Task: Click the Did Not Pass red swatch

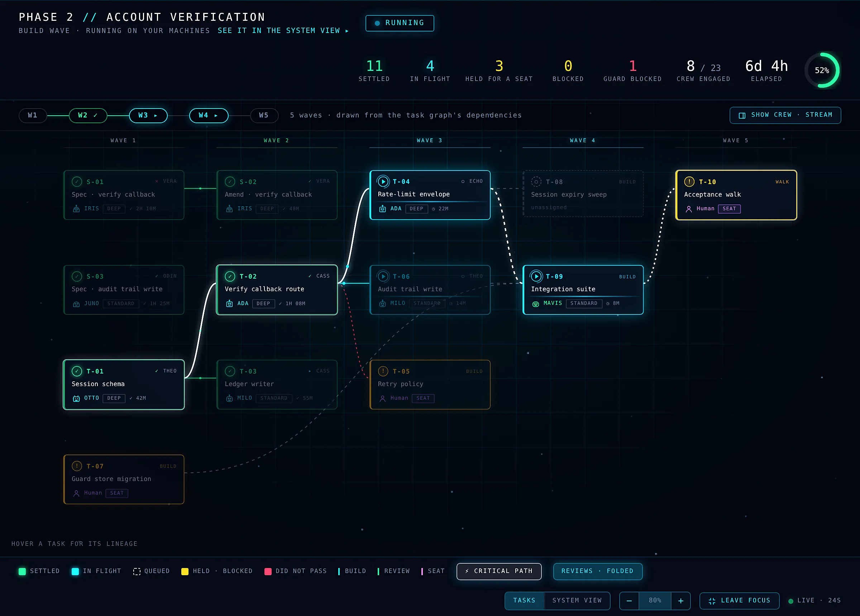Action: tap(268, 571)
